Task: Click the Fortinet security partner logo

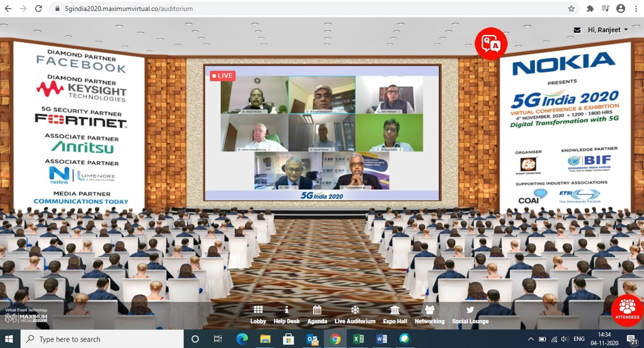Action: point(81,121)
